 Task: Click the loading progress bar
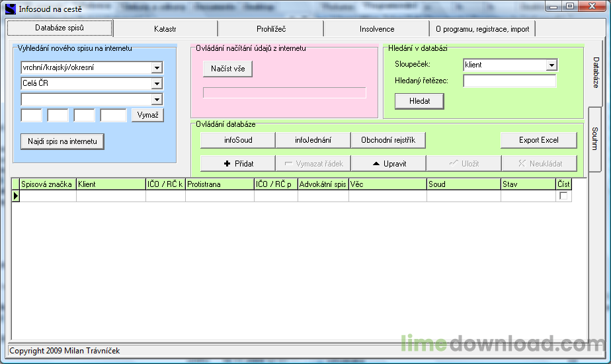[284, 92]
